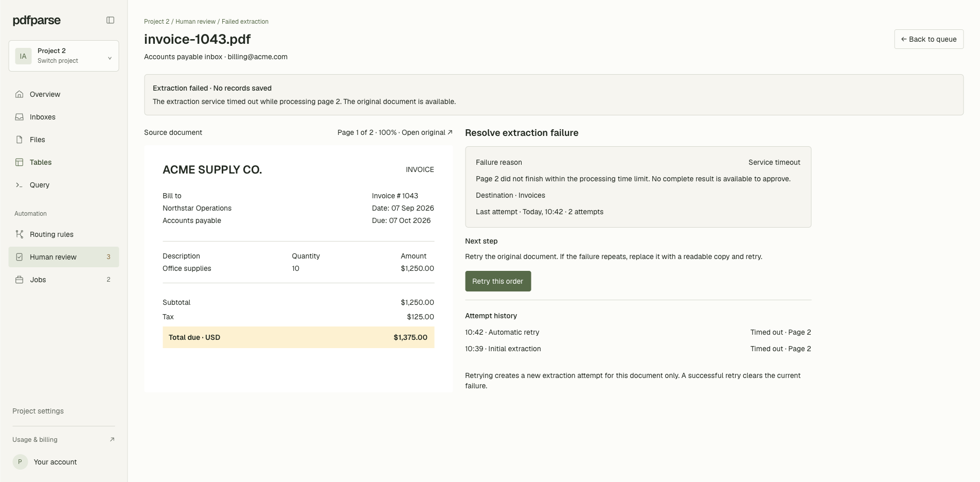
Task: Click the Page 1 of 2 indicator
Action: point(355,132)
